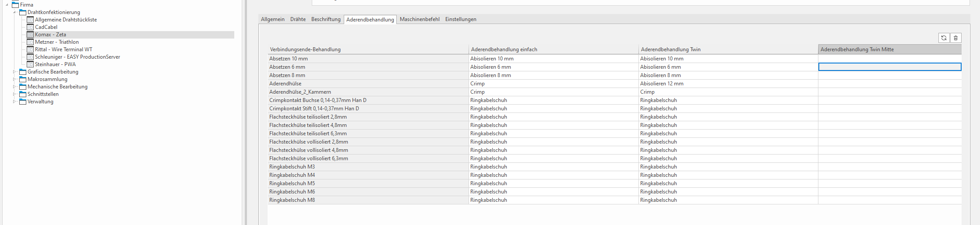Click the Firma folder icon
The width and height of the screenshot is (980, 225).
click(x=15, y=5)
